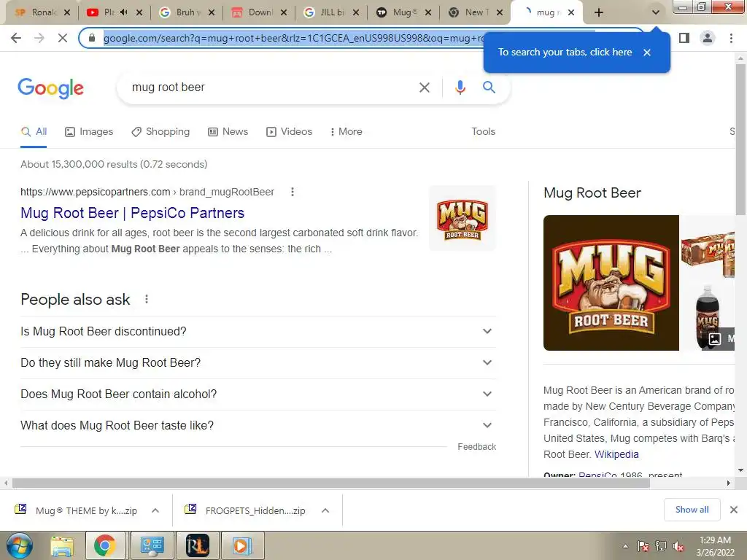Open the More search filters menu
This screenshot has height=560, width=747.
point(346,132)
